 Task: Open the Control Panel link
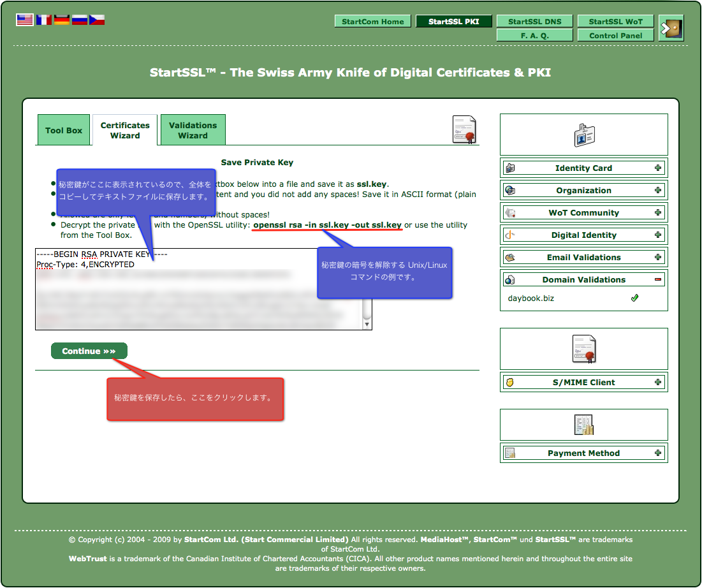[615, 35]
